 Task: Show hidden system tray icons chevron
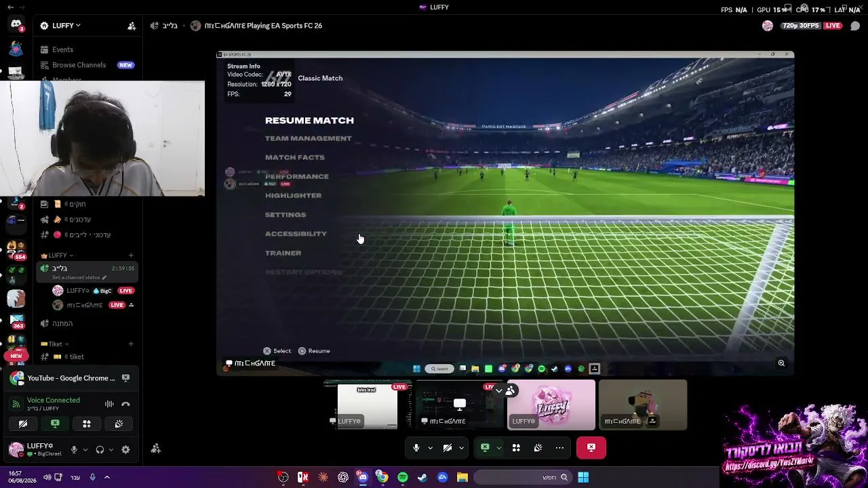tap(106, 477)
